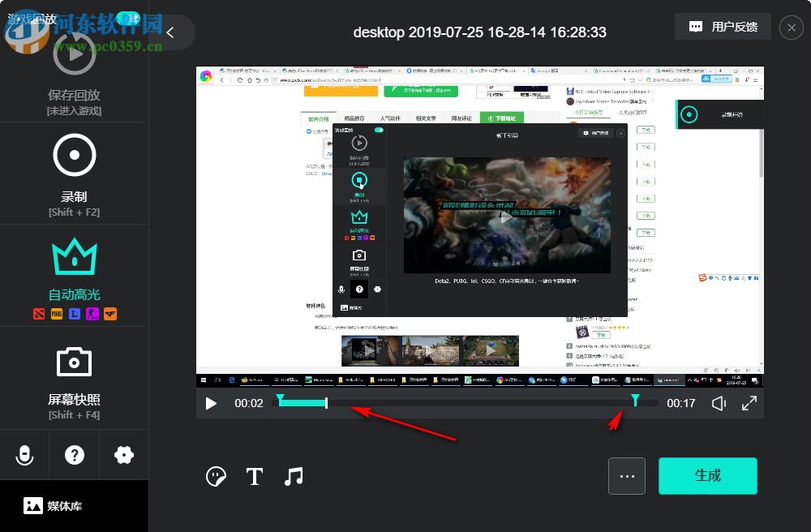Click the 00:02 current time label

tap(249, 403)
